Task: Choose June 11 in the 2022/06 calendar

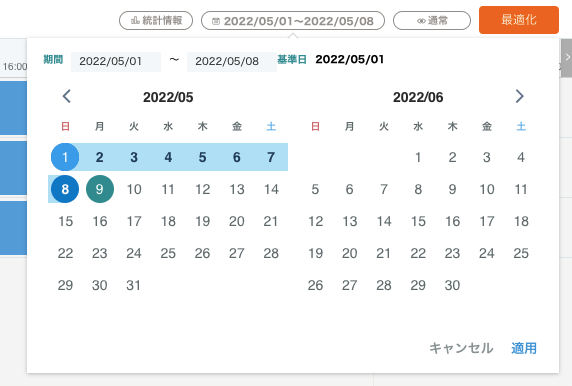Action: tap(521, 189)
